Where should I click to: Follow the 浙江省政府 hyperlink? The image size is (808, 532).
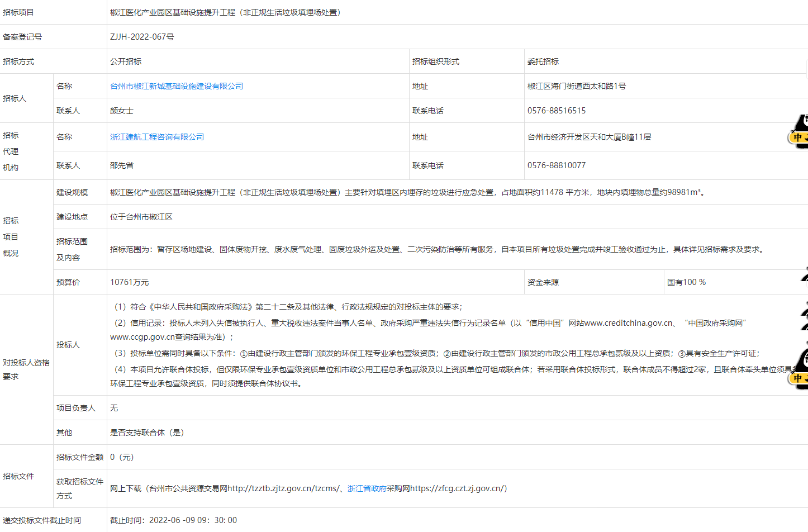pyautogui.click(x=367, y=488)
